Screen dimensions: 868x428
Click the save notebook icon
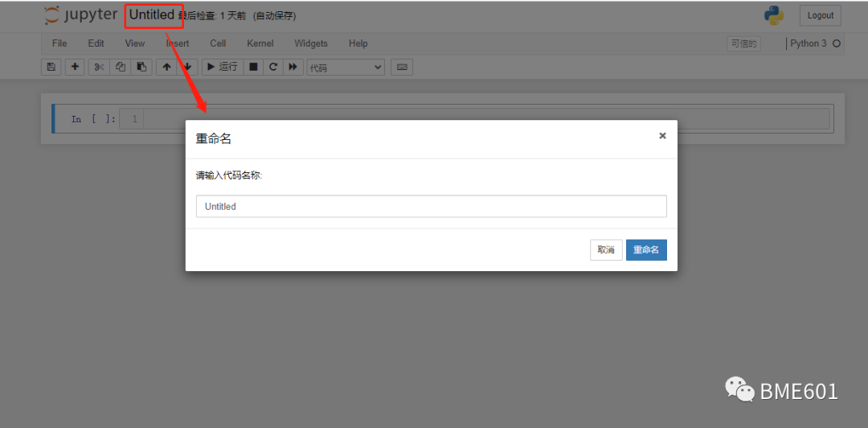(x=51, y=67)
